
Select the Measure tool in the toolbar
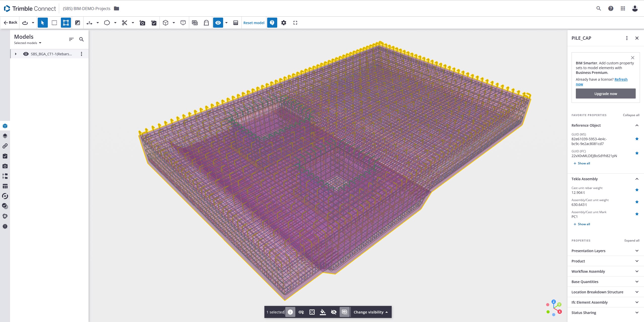[89, 23]
